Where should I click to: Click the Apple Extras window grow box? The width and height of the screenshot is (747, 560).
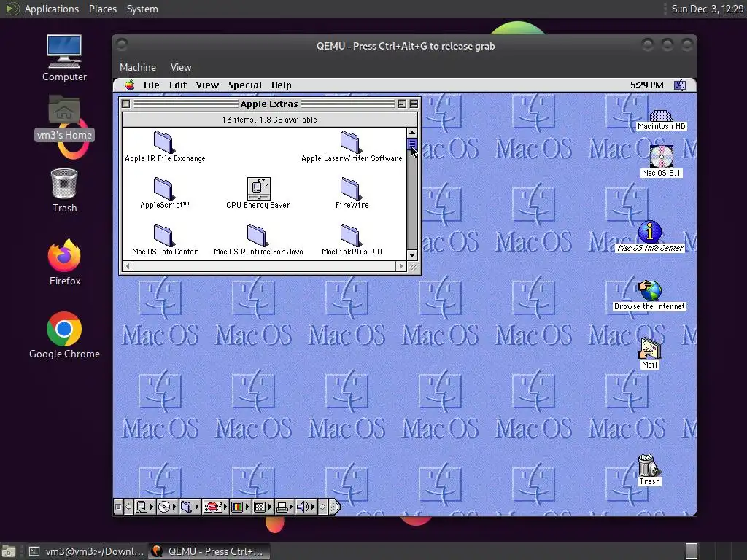[x=413, y=267]
